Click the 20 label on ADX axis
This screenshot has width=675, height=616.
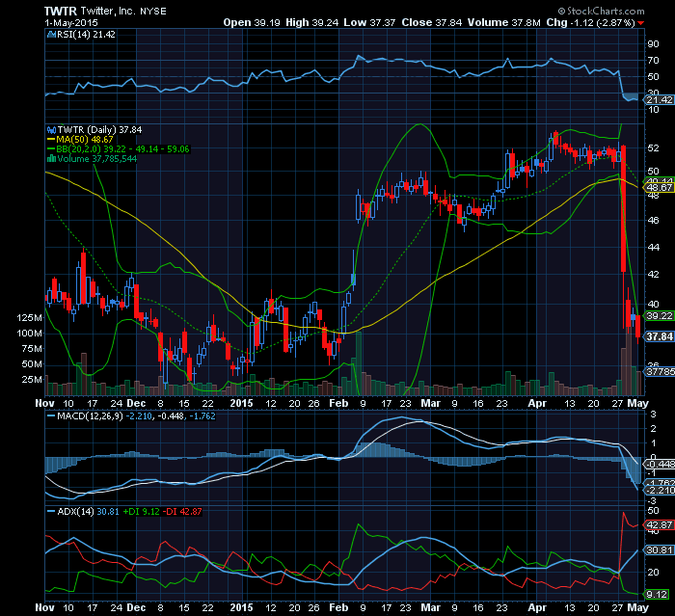point(654,572)
